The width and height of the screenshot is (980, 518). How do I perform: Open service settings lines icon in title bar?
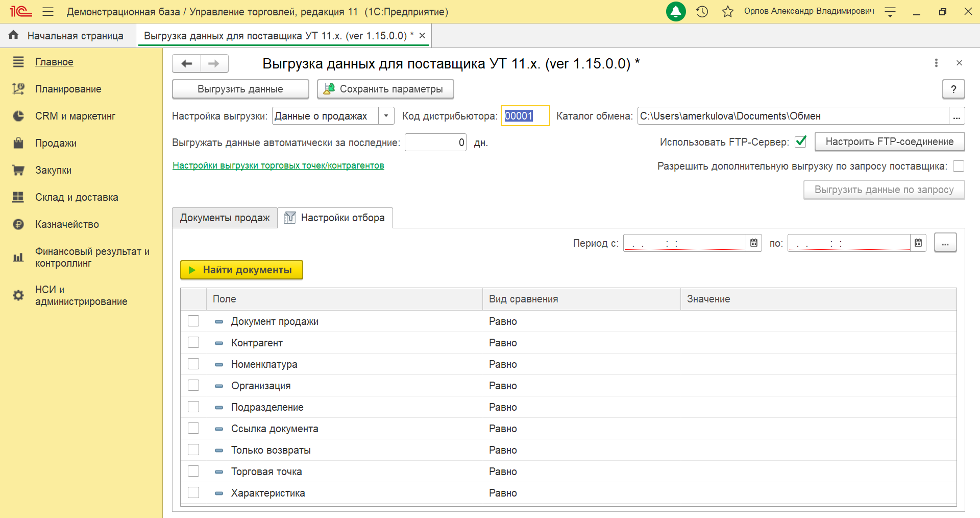[890, 11]
